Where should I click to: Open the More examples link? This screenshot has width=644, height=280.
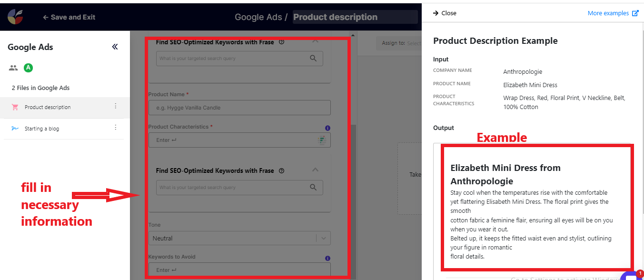[x=613, y=13]
